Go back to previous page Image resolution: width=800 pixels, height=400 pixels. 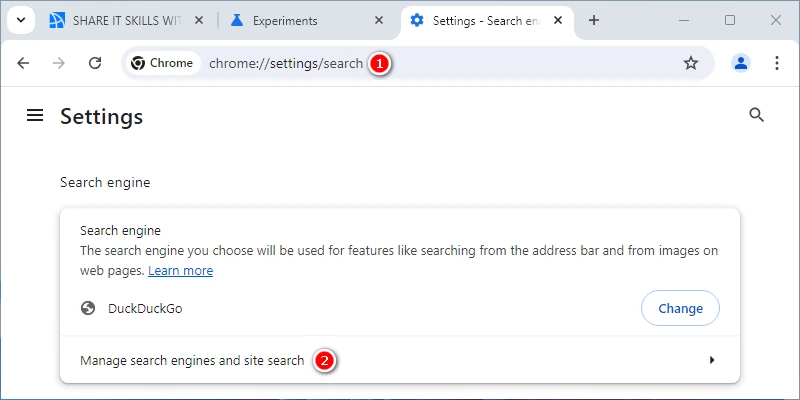click(x=23, y=63)
